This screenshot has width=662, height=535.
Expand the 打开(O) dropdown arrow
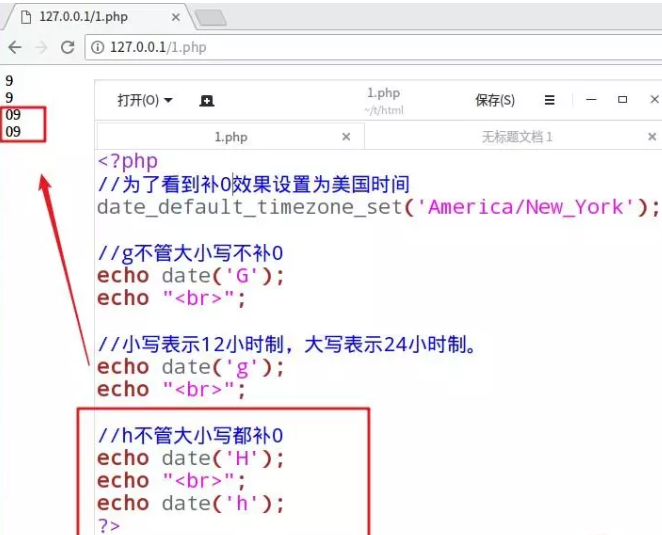pyautogui.click(x=168, y=100)
